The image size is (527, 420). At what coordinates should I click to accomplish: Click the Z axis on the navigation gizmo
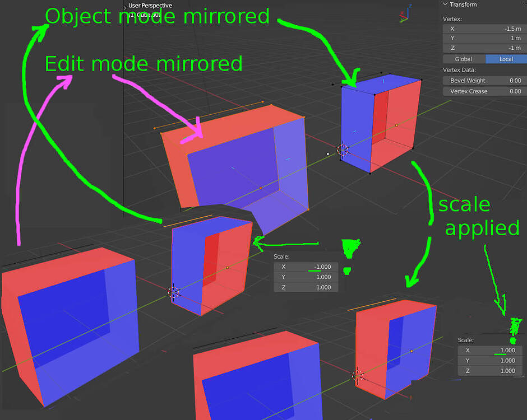[x=410, y=6]
